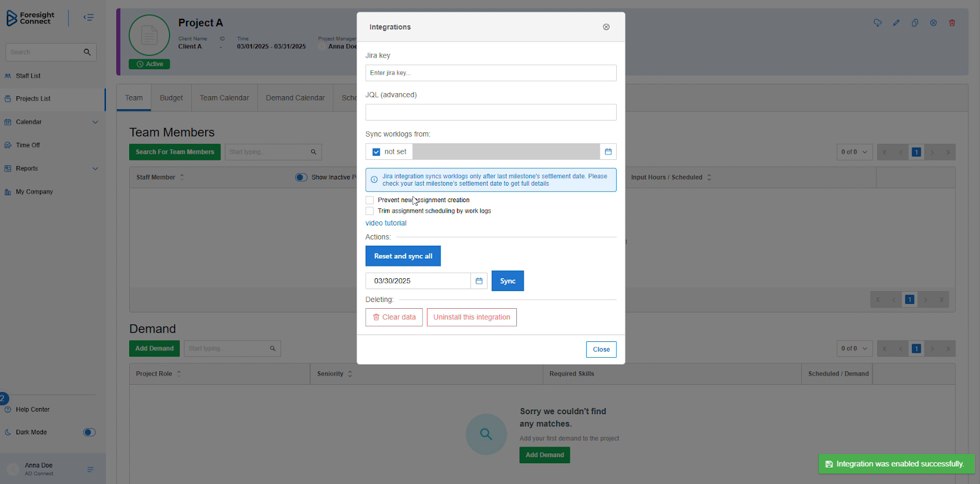Enable Trim assignment scheduling by work logs

tap(369, 211)
